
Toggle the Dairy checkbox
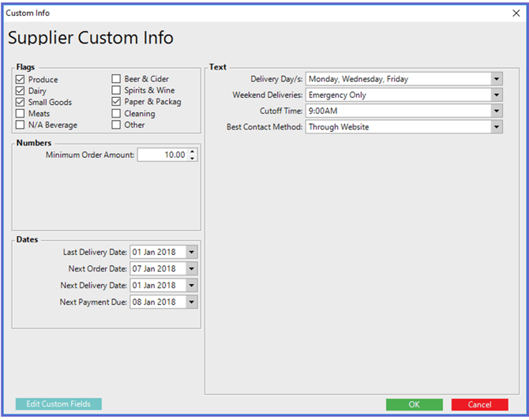click(x=21, y=91)
